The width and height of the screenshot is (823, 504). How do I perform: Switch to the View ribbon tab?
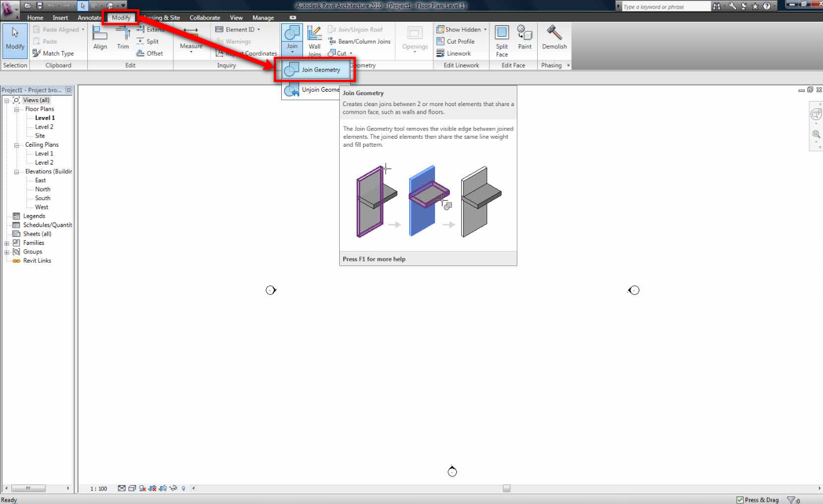coord(236,18)
